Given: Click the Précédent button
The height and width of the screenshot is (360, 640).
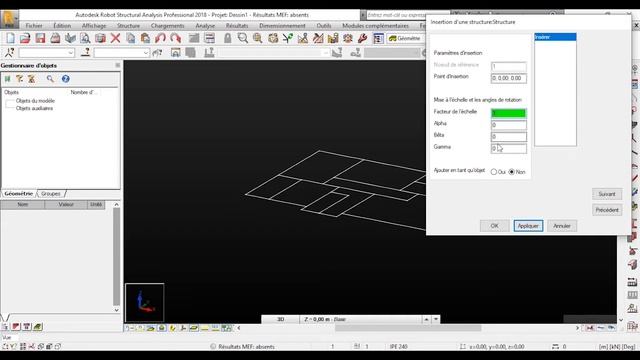Looking at the screenshot, I should click(607, 210).
